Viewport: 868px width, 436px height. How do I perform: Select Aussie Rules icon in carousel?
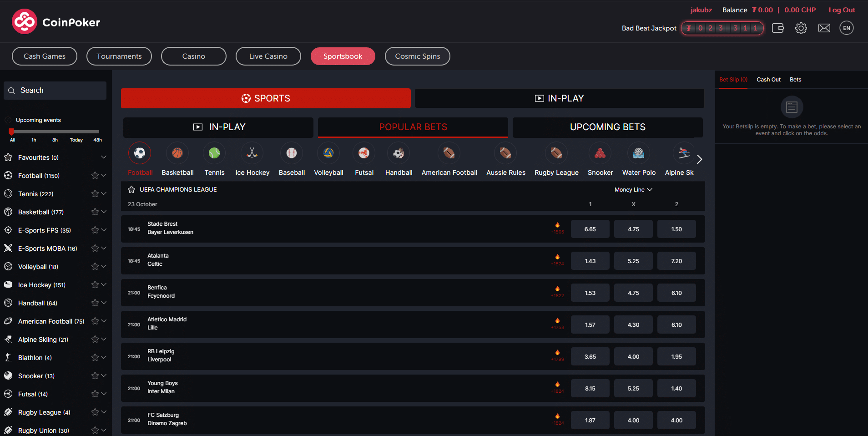(505, 153)
